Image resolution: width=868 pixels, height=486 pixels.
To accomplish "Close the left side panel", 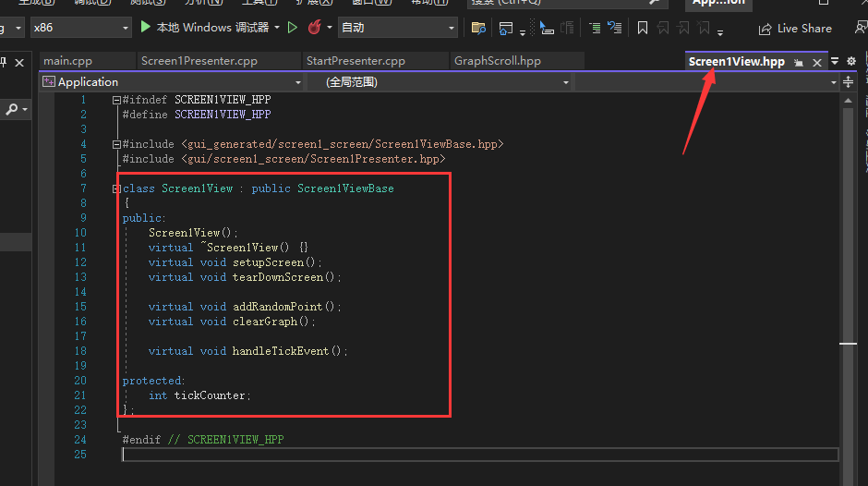I will (19, 63).
